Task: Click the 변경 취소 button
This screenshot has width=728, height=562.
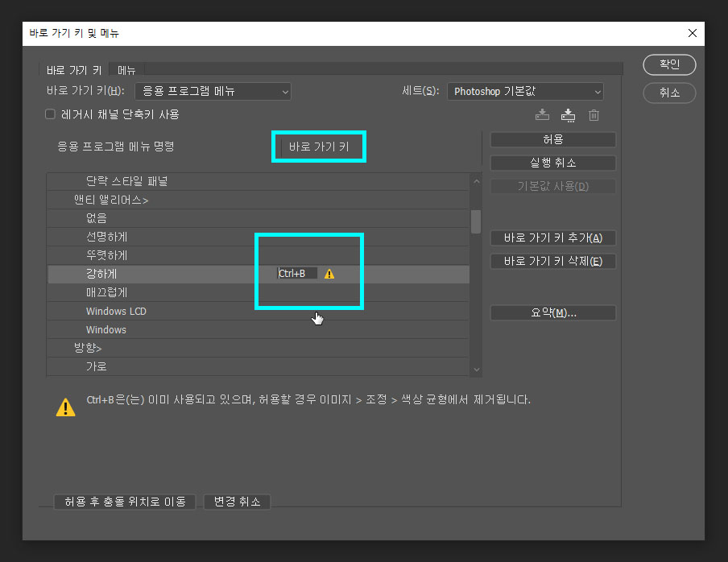Action: pyautogui.click(x=237, y=502)
